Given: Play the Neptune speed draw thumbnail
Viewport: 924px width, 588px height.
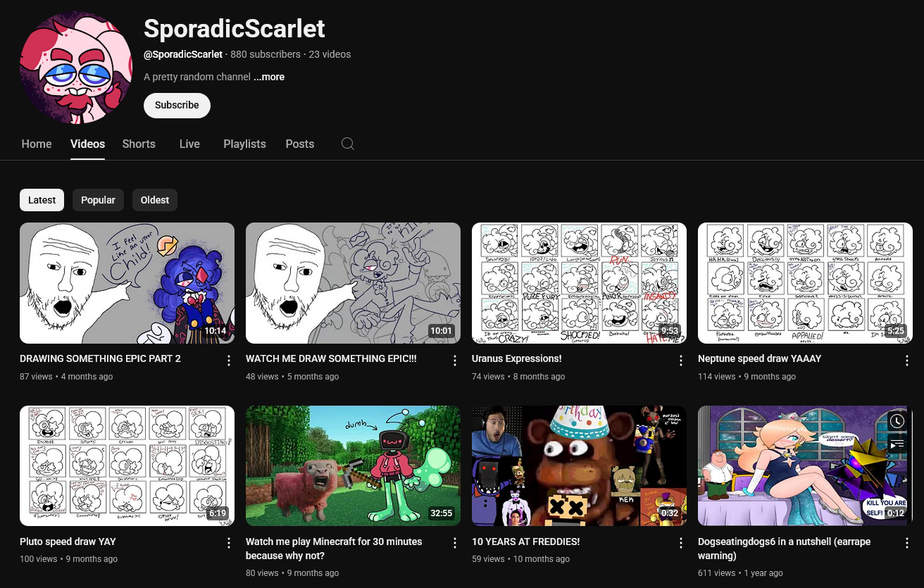Looking at the screenshot, I should 805,283.
